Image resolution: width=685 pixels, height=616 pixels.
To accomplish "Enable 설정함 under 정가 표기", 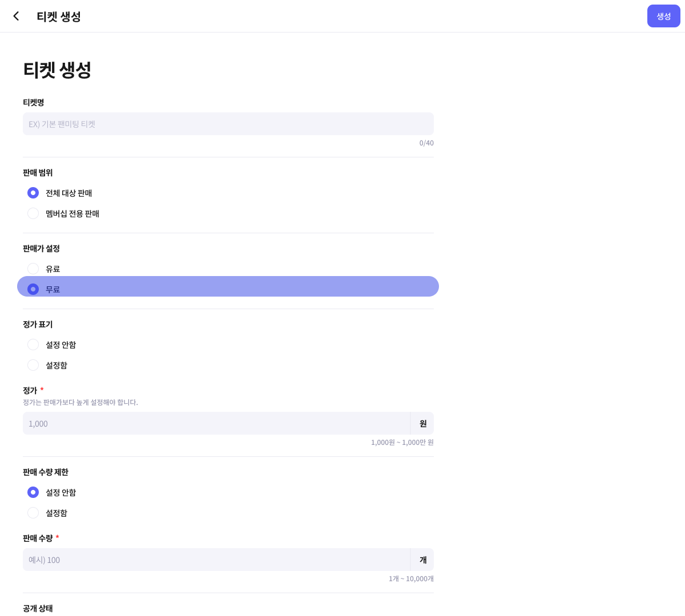I will (33, 365).
